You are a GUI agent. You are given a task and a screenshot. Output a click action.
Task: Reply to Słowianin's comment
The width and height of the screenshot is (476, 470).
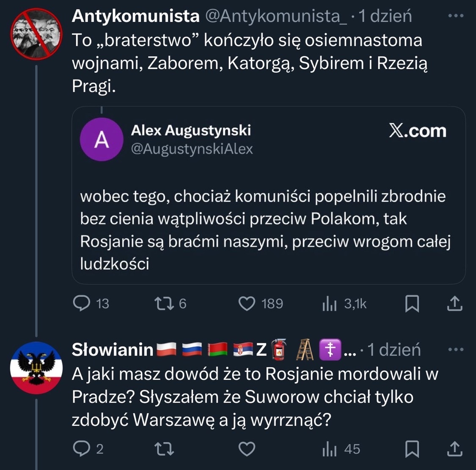coord(82,449)
